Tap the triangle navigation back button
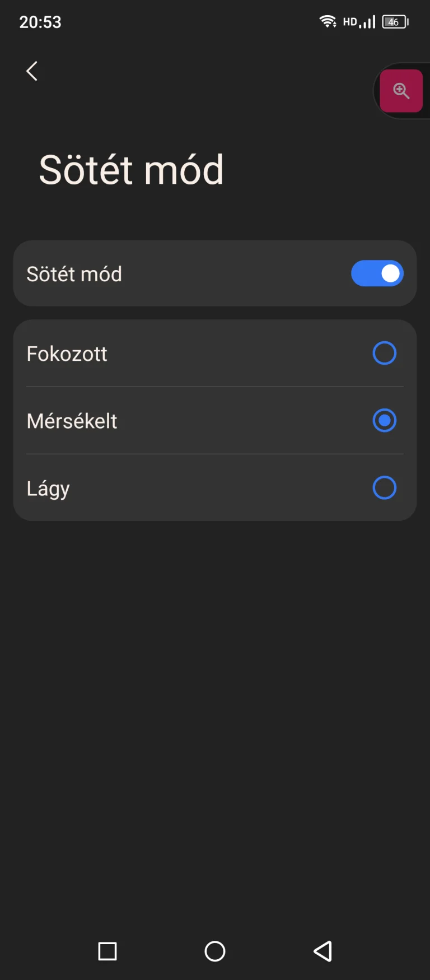 (322, 951)
